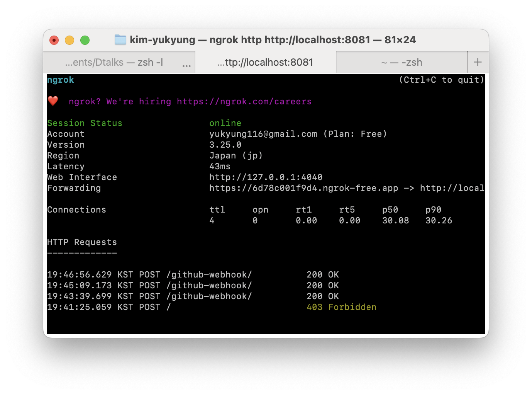Screen dimensions: 532x395
Task: Click the request logged at 19:41:25.059
Action: (212, 307)
